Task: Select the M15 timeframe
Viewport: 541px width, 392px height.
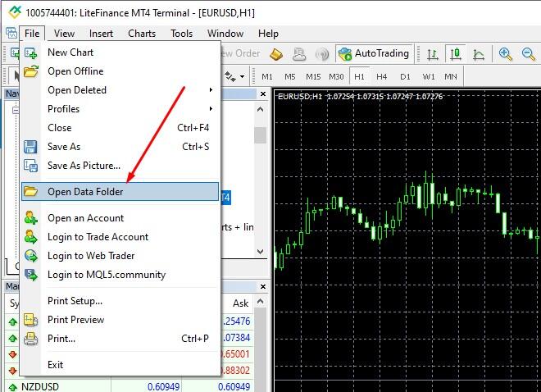Action: (313, 76)
